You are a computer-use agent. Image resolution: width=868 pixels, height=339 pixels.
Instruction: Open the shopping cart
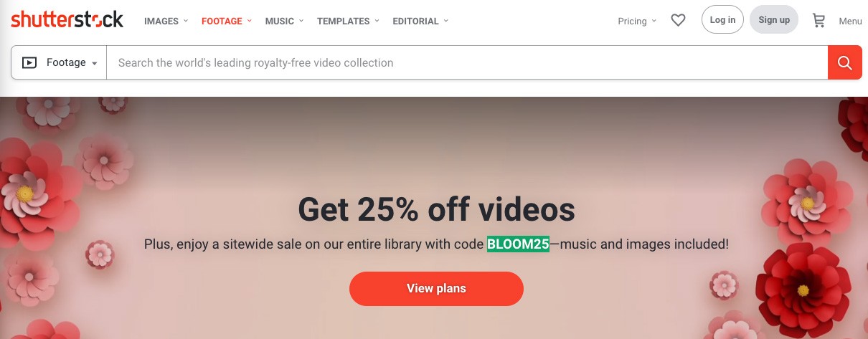(819, 21)
